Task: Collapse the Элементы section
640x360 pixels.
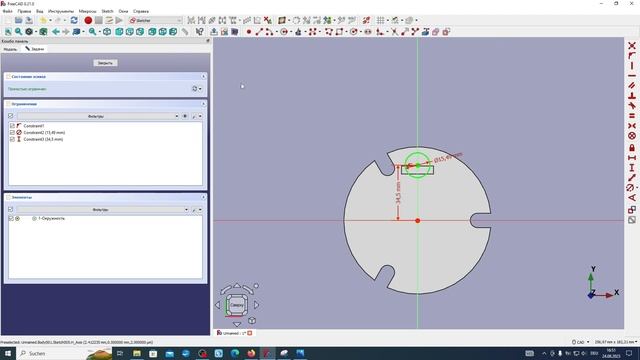Action: (x=203, y=197)
